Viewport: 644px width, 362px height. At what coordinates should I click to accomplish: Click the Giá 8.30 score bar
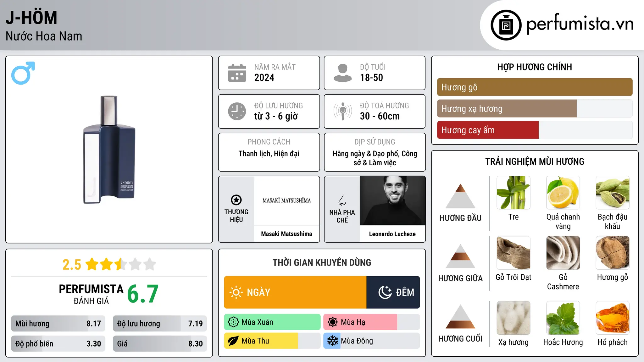tap(160, 343)
